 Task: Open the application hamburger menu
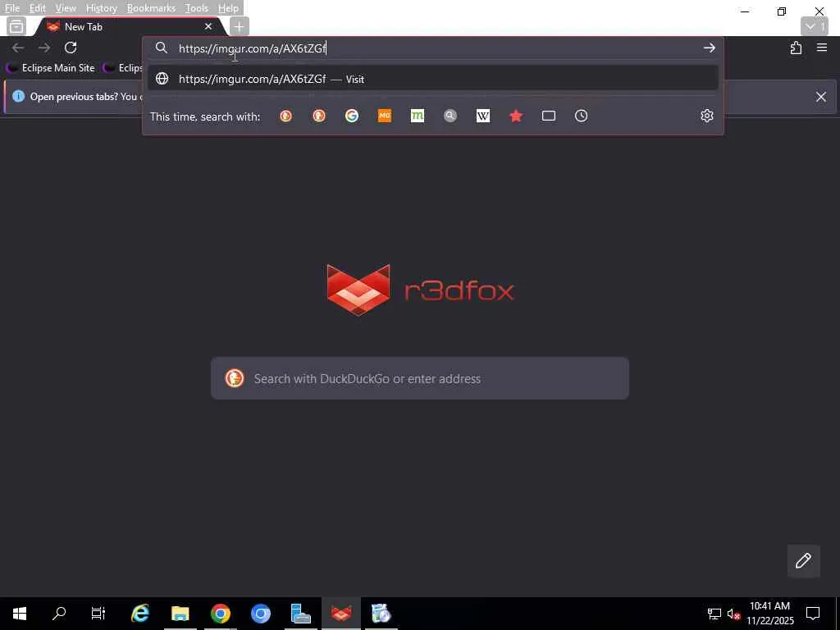[822, 48]
